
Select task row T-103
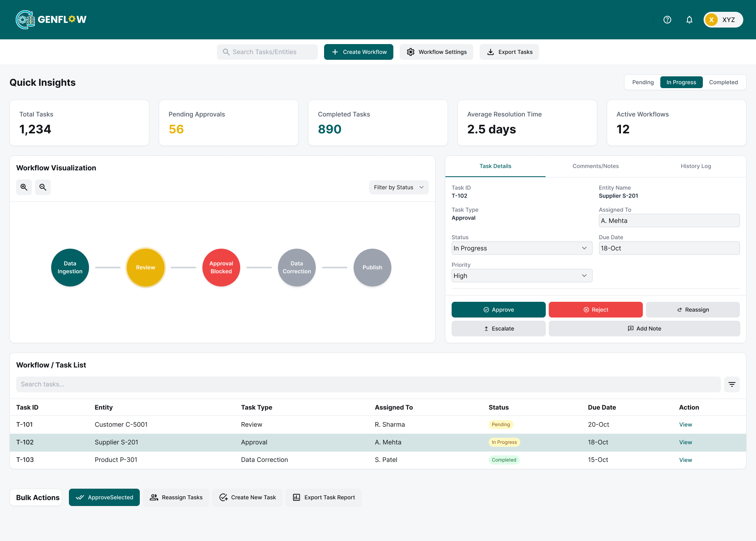point(378,460)
